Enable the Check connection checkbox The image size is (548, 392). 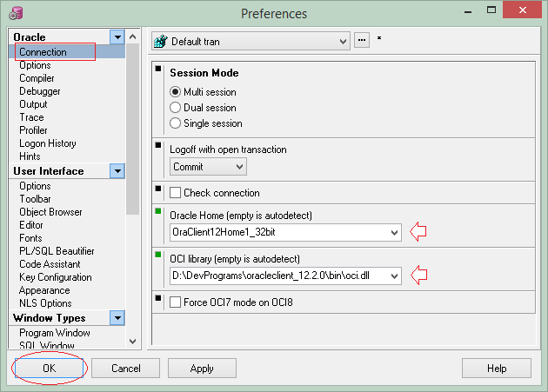175,192
